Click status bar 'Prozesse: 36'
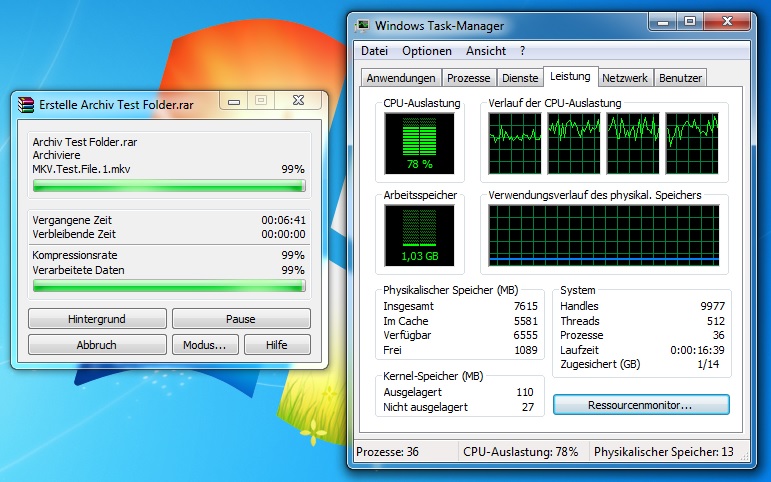The width and height of the screenshot is (771, 482). pyautogui.click(x=387, y=452)
